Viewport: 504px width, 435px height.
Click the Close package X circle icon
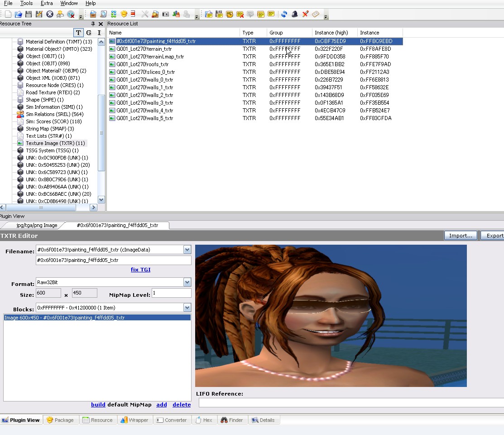click(50, 14)
